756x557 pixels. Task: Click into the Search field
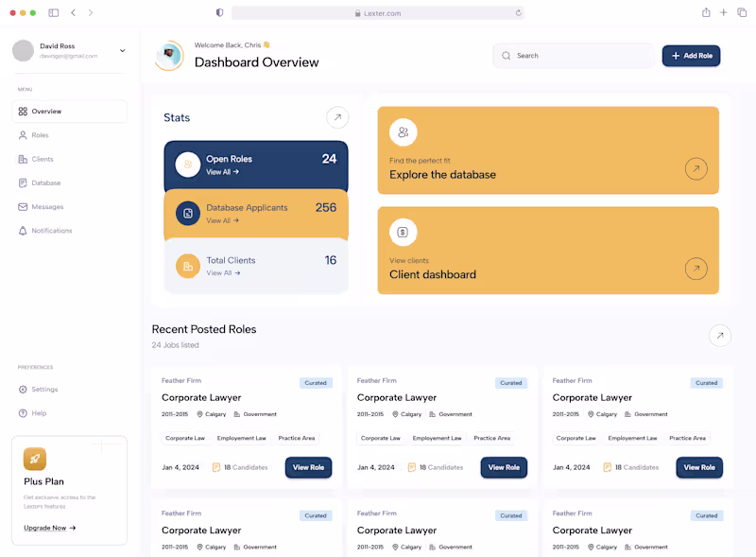(x=574, y=56)
